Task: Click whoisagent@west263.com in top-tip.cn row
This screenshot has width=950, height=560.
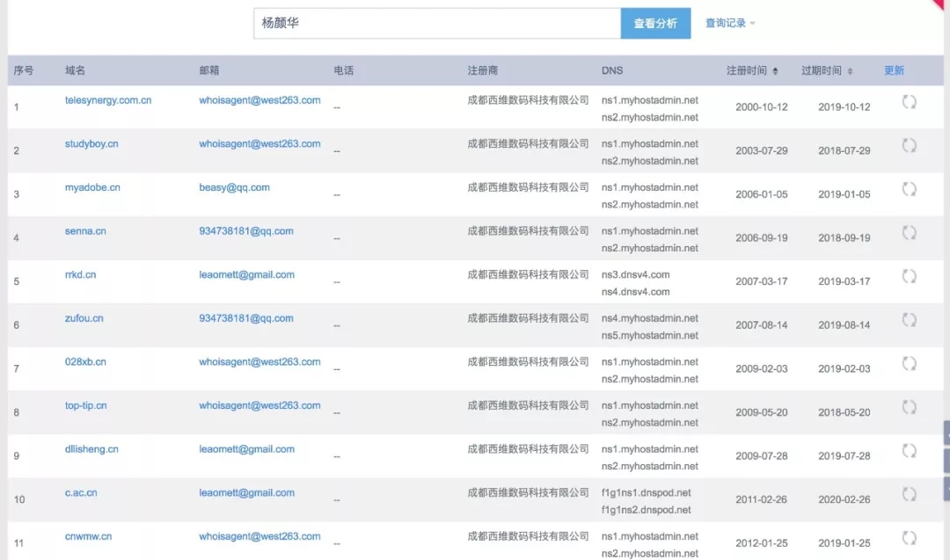Action: coord(259,405)
